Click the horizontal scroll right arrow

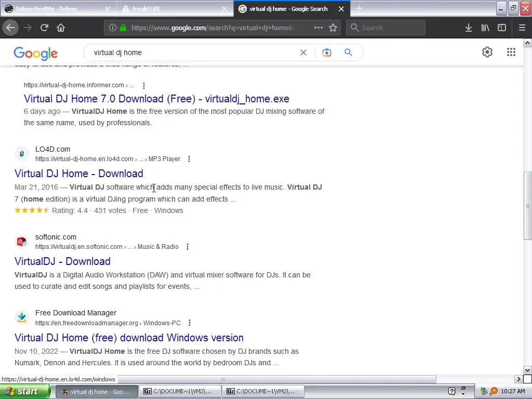click(518, 379)
